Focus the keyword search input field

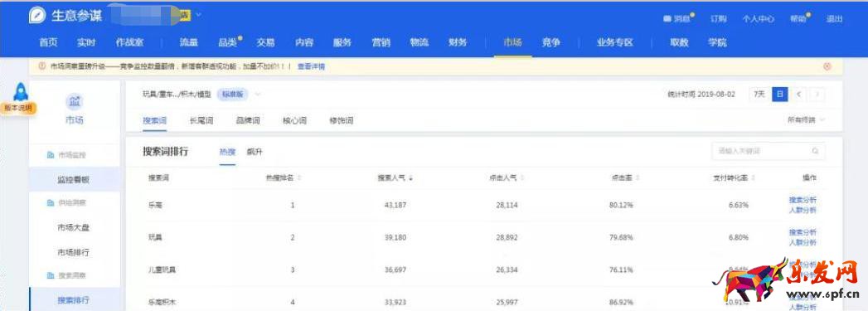point(768,151)
